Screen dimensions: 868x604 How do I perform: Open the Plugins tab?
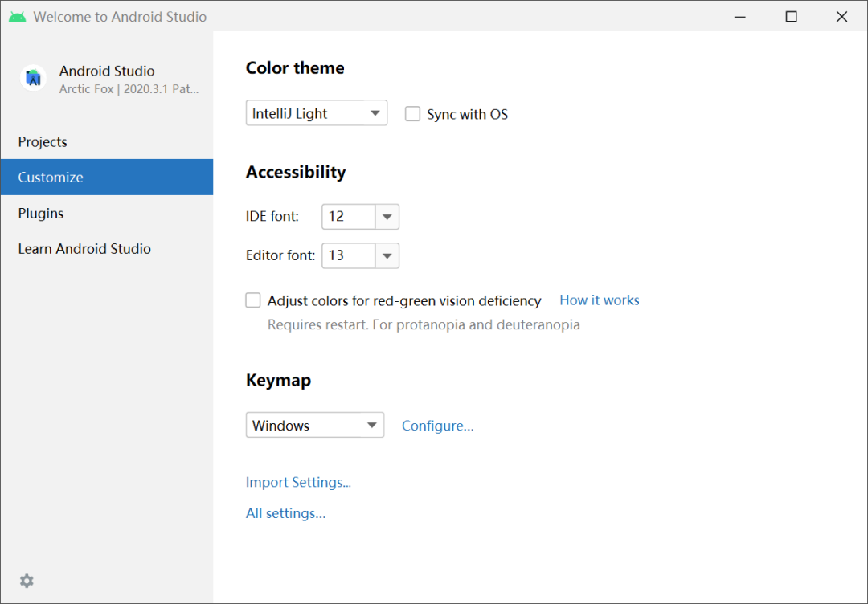(x=107, y=214)
